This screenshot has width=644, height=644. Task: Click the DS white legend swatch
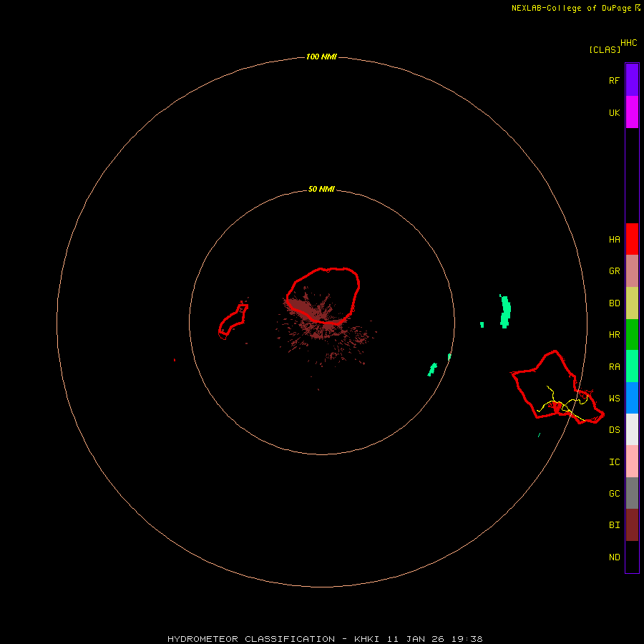coord(632,429)
